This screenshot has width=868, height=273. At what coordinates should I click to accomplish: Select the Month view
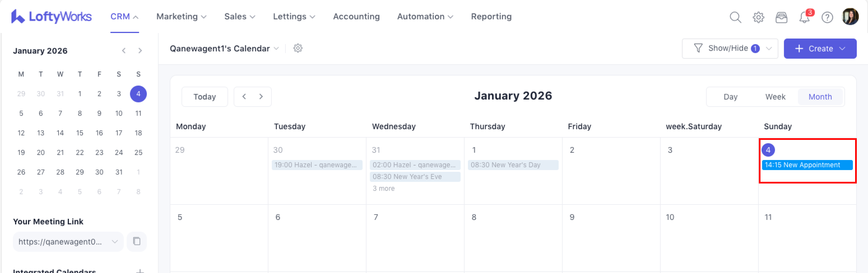coord(820,97)
